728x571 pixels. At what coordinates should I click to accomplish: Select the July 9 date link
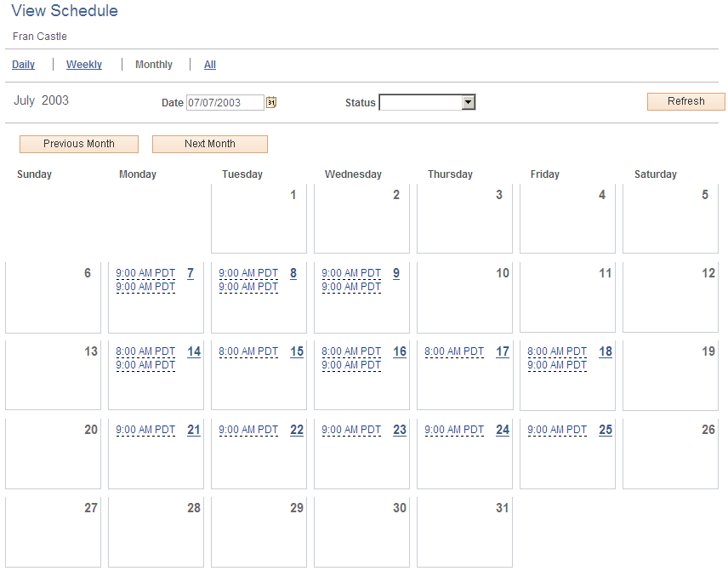point(395,273)
